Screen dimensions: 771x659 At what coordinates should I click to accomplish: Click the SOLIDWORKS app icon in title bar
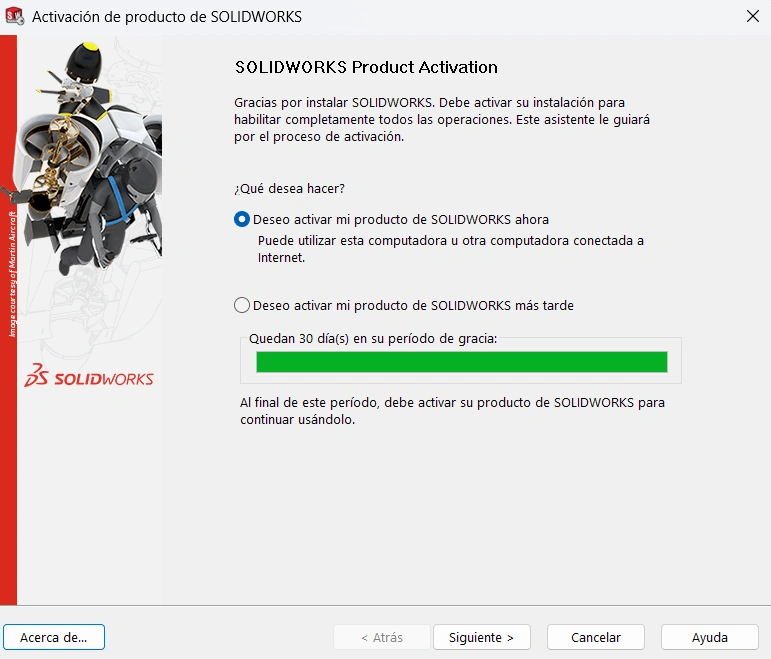(x=14, y=16)
